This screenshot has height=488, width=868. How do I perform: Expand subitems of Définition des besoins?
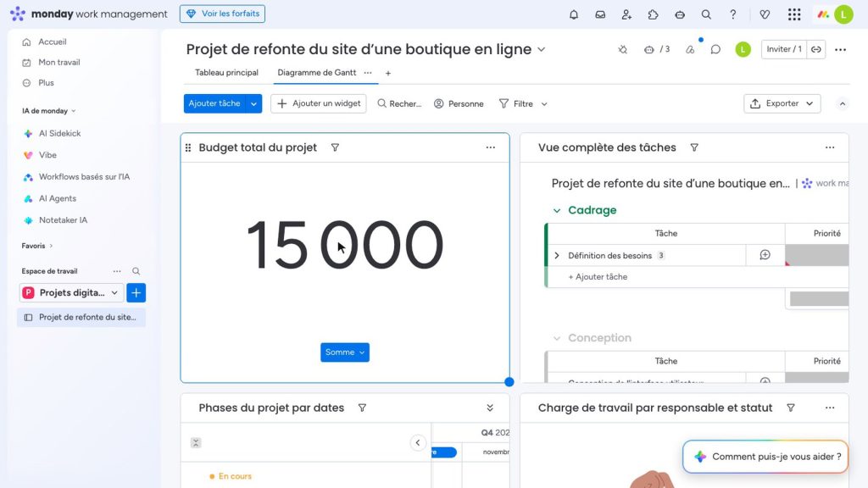coord(557,256)
